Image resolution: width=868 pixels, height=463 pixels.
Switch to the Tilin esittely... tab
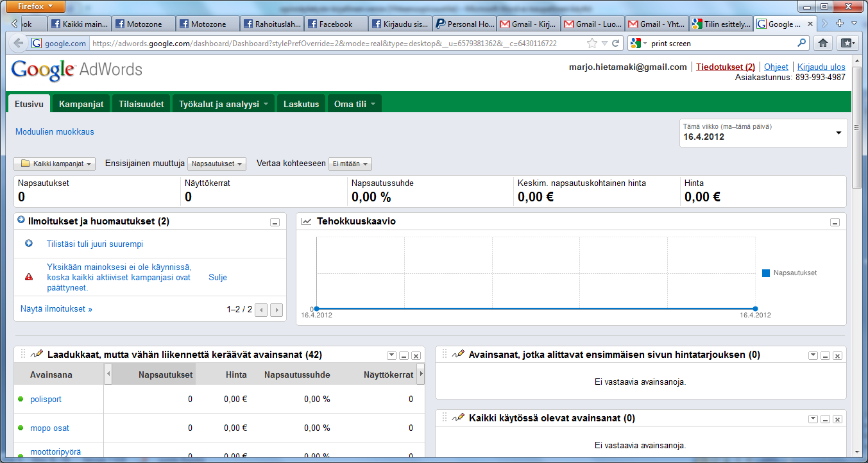point(721,24)
